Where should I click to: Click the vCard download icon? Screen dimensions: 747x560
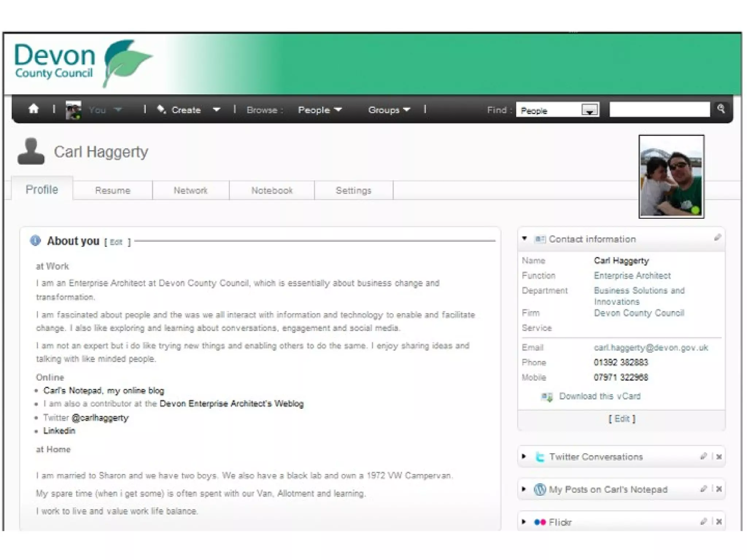coord(547,397)
